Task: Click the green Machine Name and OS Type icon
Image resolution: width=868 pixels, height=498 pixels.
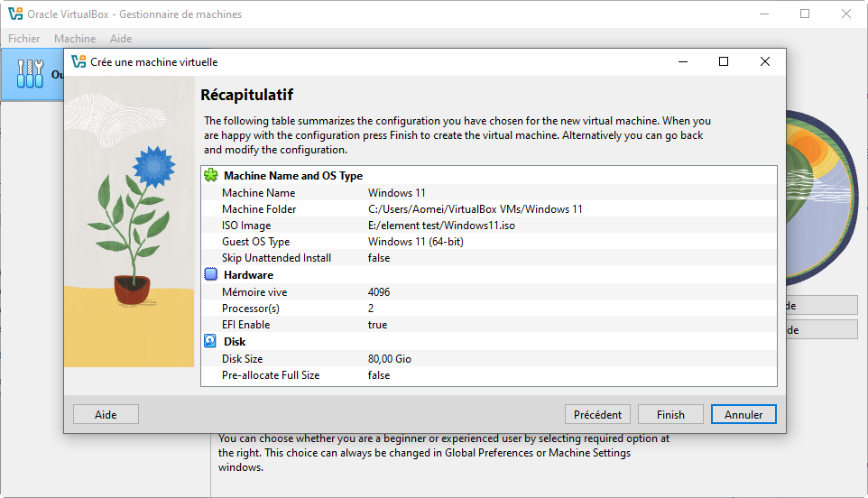Action: [x=210, y=176]
